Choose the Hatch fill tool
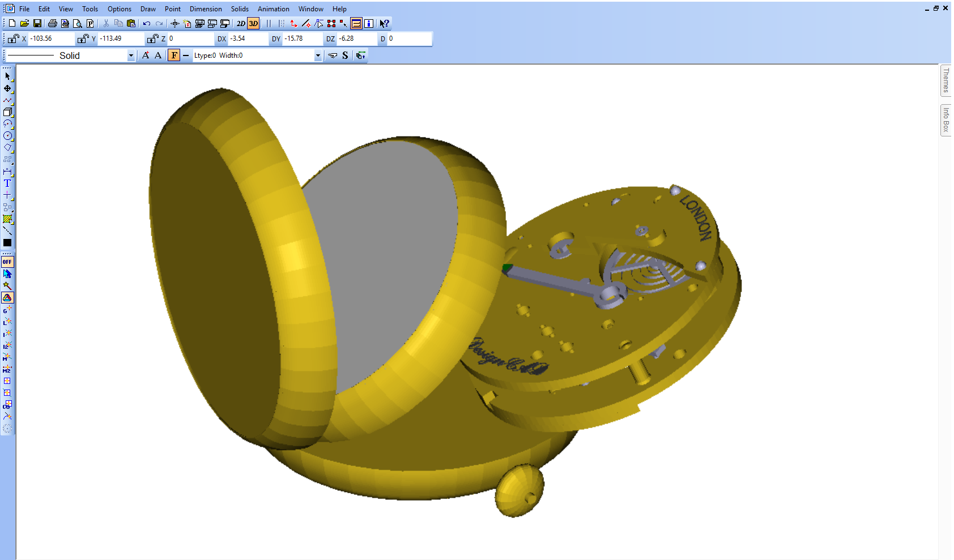Viewport: 954px width, 560px height. tap(7, 219)
